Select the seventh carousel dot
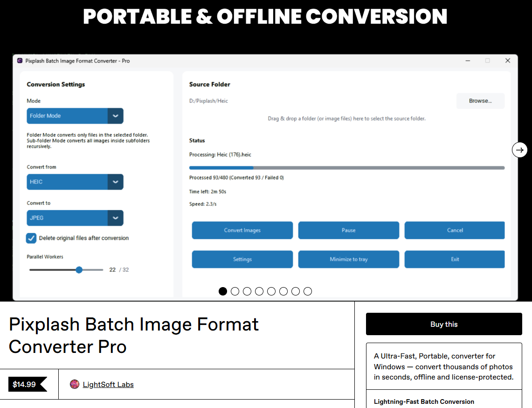532x408 pixels. (296, 291)
